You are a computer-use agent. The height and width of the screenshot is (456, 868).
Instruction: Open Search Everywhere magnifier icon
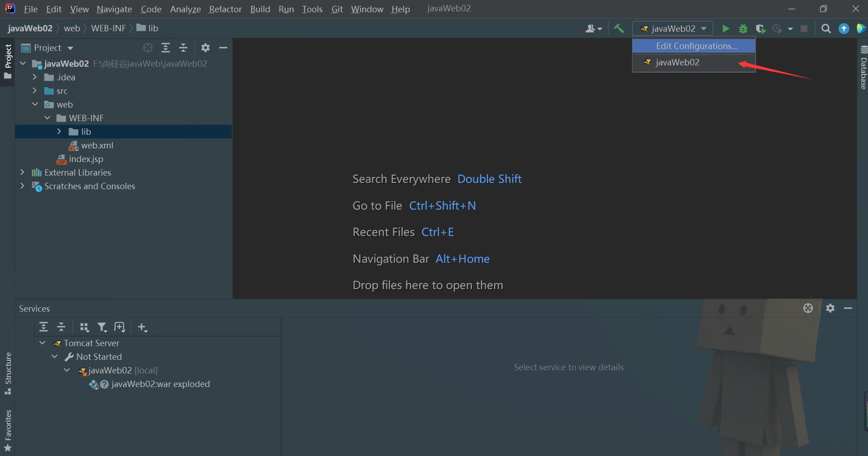(x=826, y=29)
